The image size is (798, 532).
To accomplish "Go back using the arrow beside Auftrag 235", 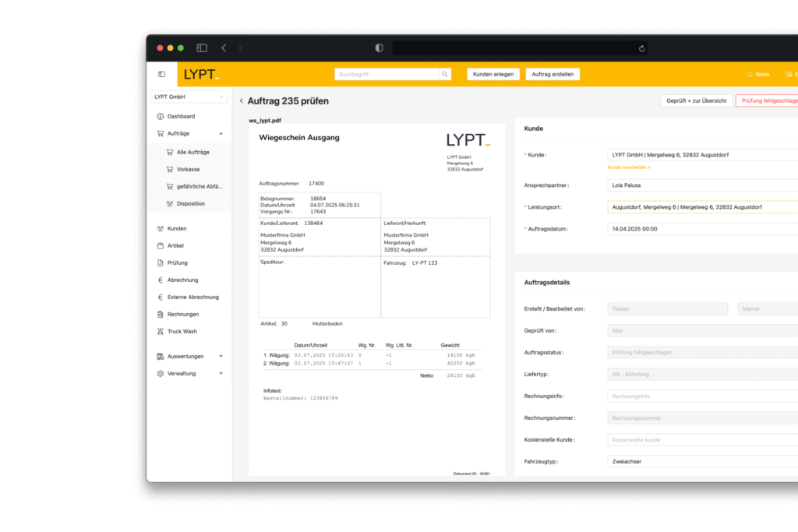I will 242,100.
